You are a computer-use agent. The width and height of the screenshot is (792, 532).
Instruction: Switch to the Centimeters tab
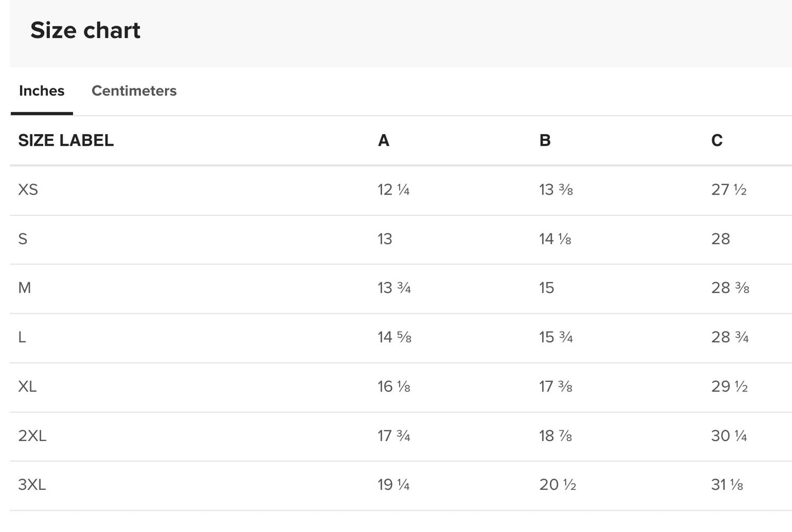(134, 91)
